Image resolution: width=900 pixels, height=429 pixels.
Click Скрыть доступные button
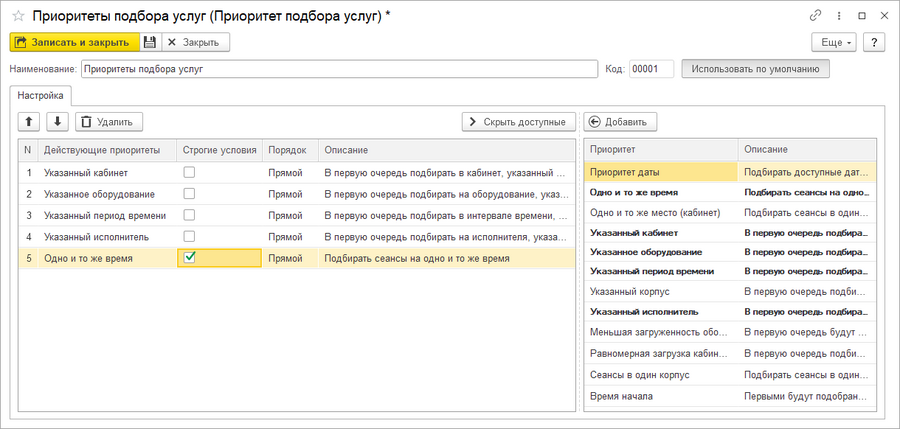click(519, 121)
